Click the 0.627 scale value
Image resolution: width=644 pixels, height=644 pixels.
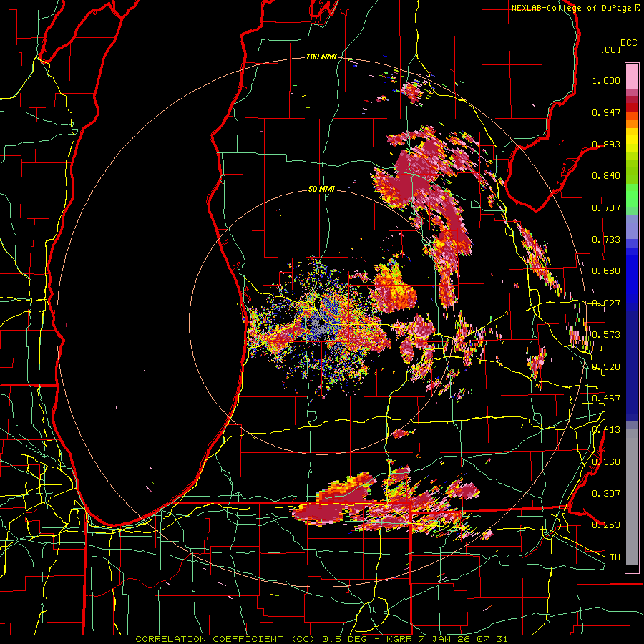(606, 303)
